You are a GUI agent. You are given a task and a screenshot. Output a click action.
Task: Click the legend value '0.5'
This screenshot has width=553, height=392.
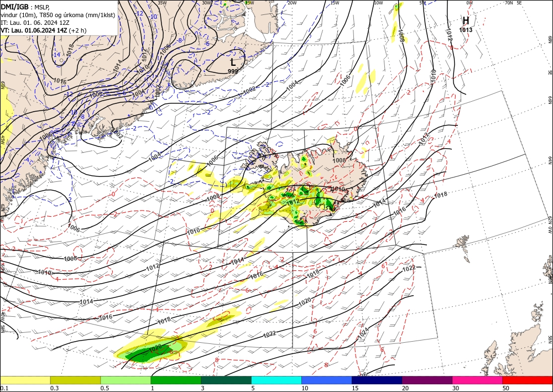104,388
